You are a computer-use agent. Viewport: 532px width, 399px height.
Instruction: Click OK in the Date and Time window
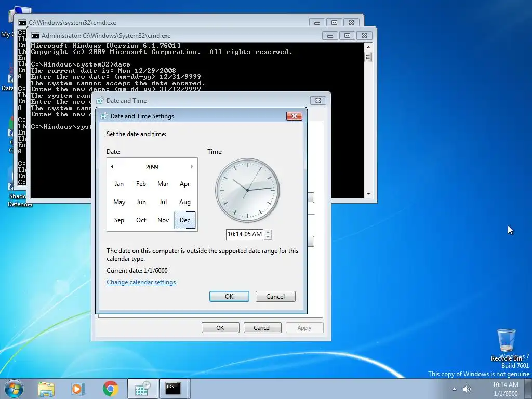[x=220, y=328]
